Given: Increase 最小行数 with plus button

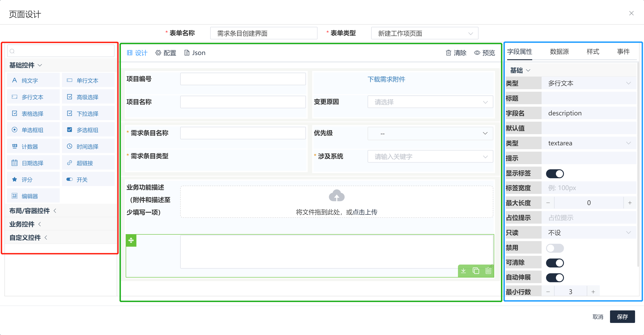Looking at the screenshot, I should click(593, 292).
